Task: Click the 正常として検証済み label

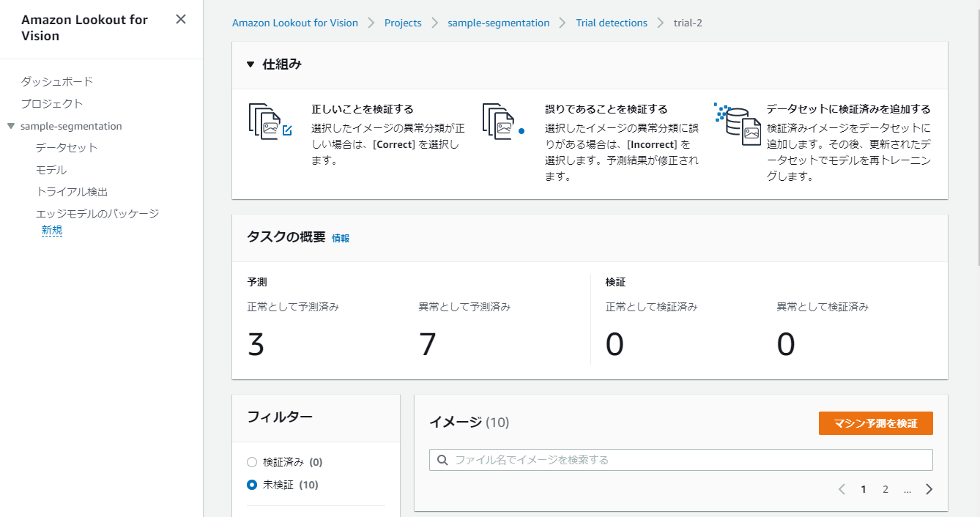Action: (652, 307)
